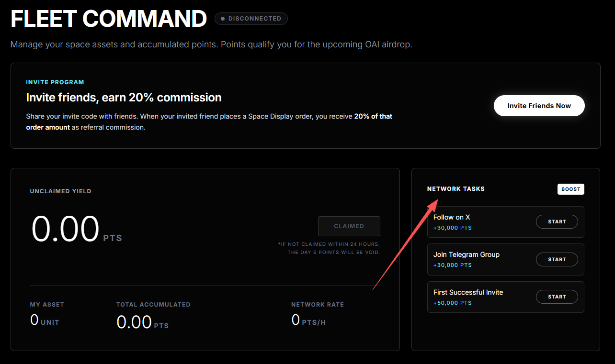615x364 pixels.
Task: Select the Follow on X task card
Action: tap(505, 222)
